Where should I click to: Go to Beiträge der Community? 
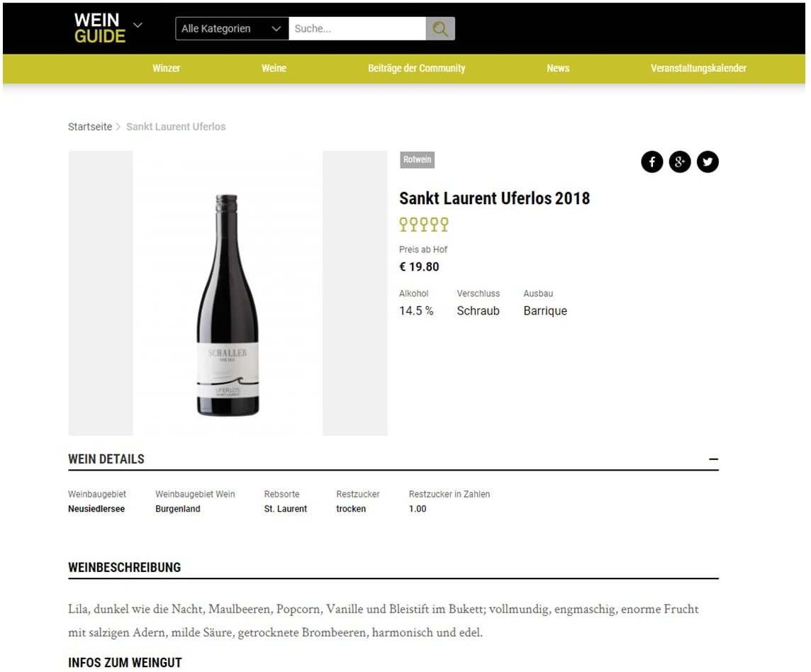click(416, 68)
